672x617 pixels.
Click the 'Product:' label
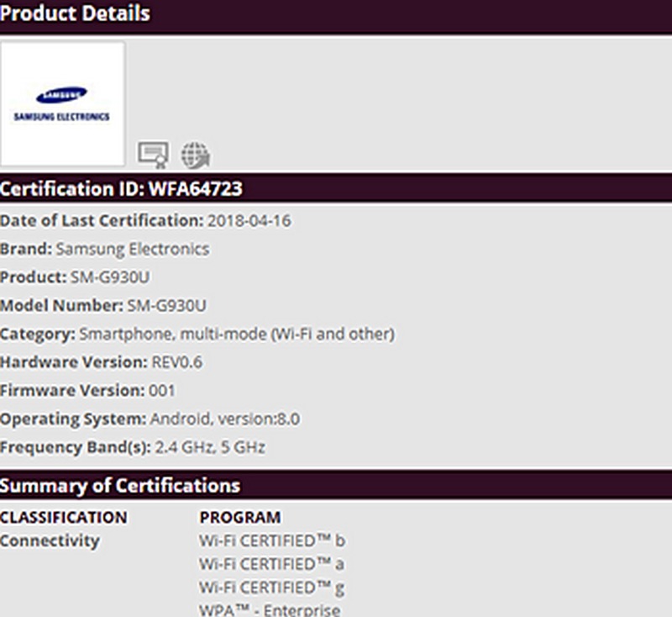pos(34,277)
